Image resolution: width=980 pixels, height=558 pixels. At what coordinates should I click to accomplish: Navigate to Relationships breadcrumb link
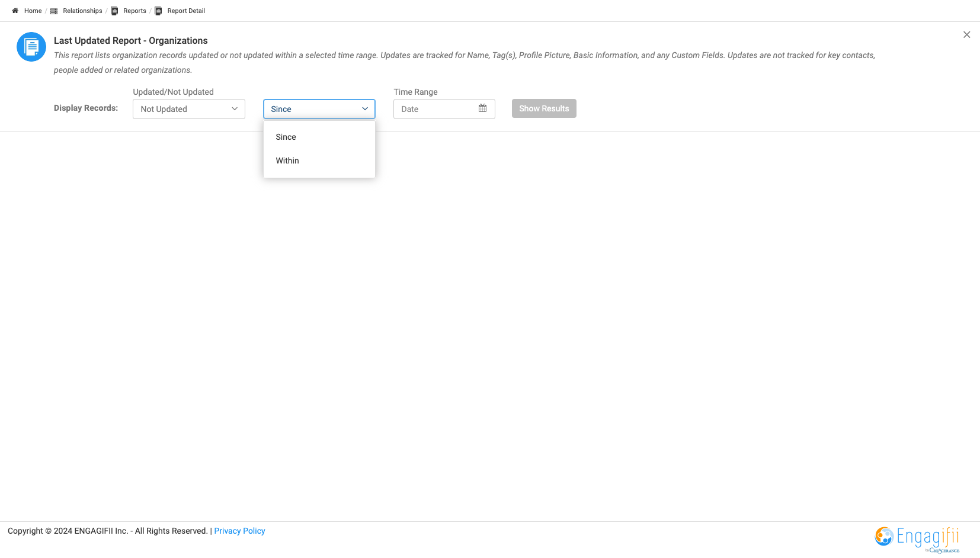coord(82,11)
